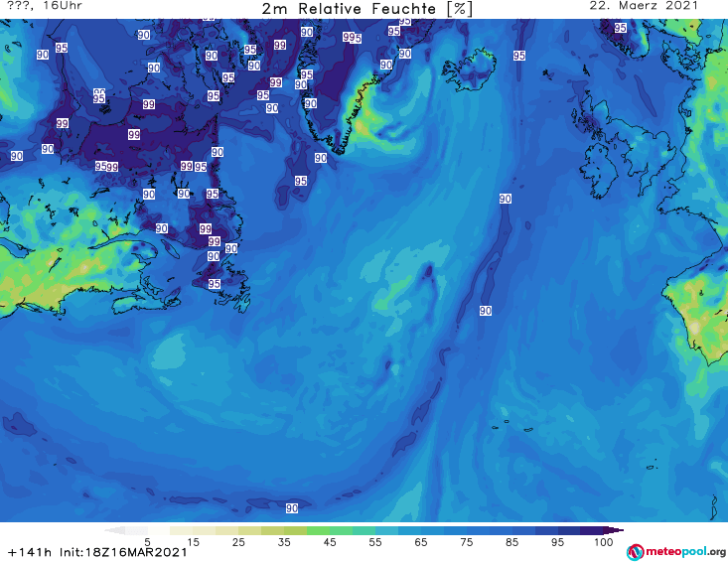The width and height of the screenshot is (728, 562).
Task: Click the color scale label "15"
Action: tap(193, 542)
